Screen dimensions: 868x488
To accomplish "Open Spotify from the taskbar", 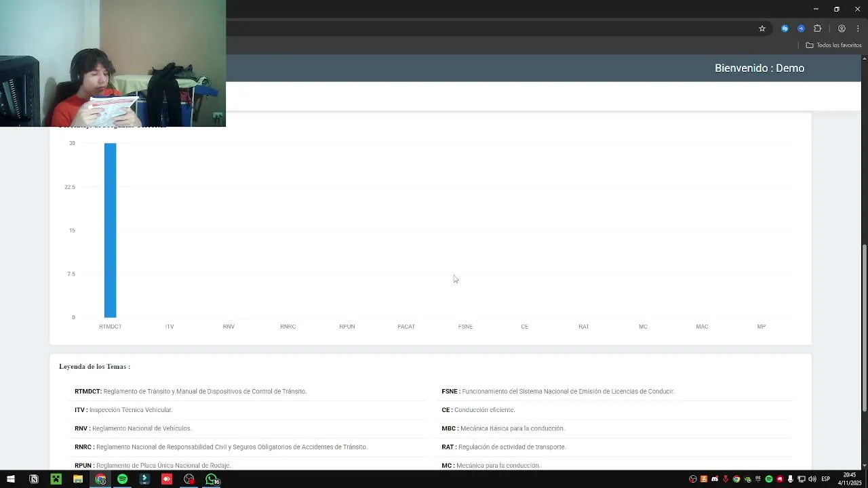I will click(x=122, y=479).
